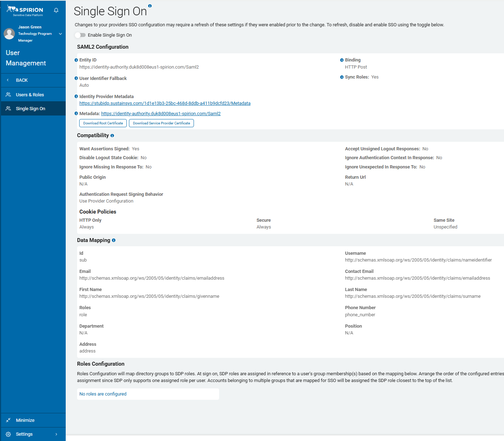Click the info icon next to User Identifier Fallback
The height and width of the screenshot is (441, 504).
[76, 78]
